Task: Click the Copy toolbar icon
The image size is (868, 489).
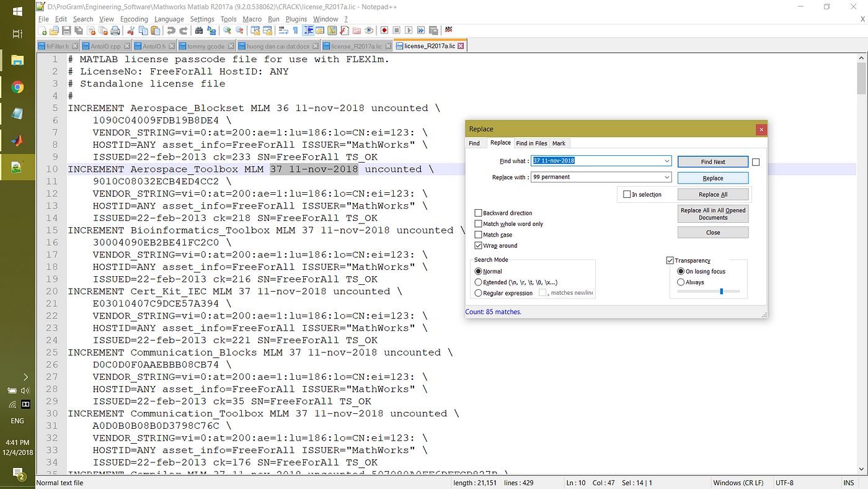Action: click(143, 30)
